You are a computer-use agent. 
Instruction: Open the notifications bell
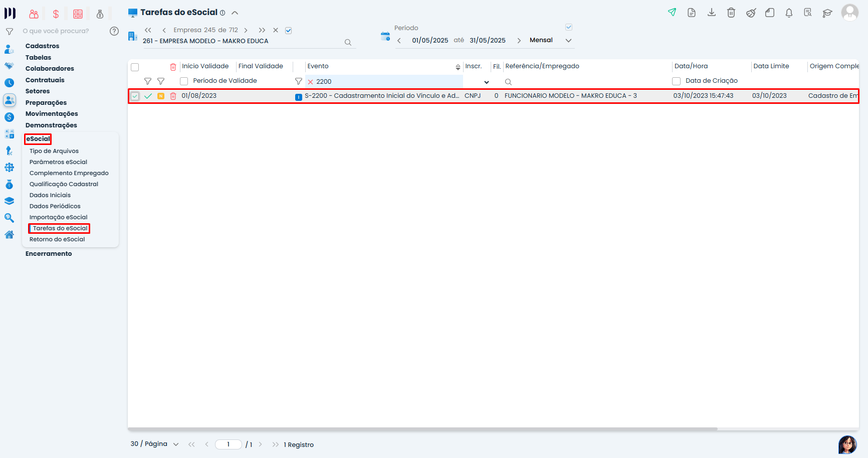(789, 13)
